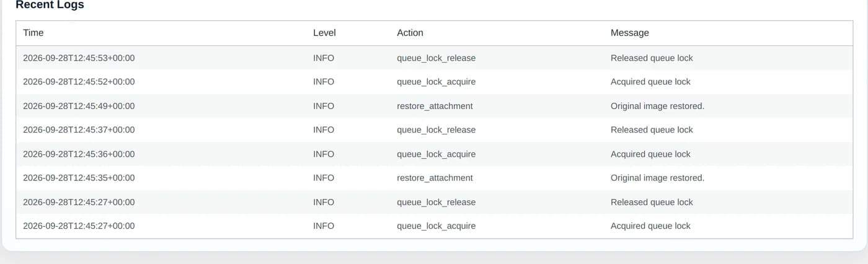The width and height of the screenshot is (868, 264).
Task: Click Acquired queue lock message at 12:45:36
Action: click(x=650, y=154)
